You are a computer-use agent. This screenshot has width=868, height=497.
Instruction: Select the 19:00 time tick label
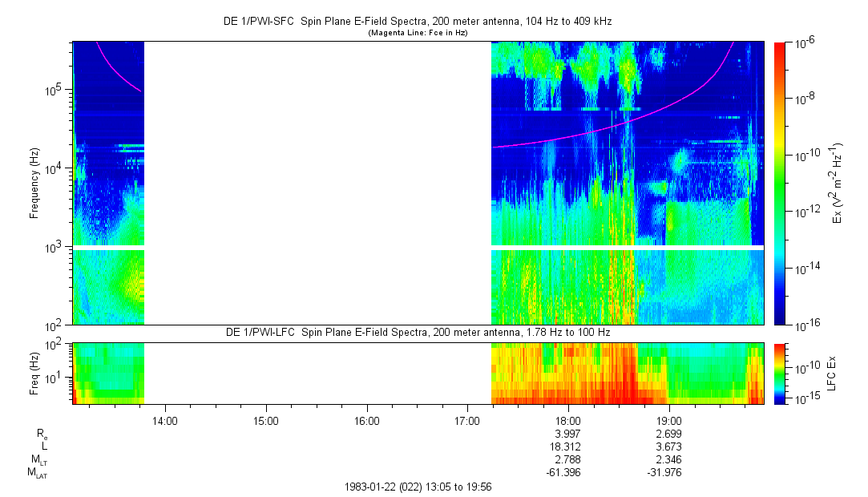point(668,419)
